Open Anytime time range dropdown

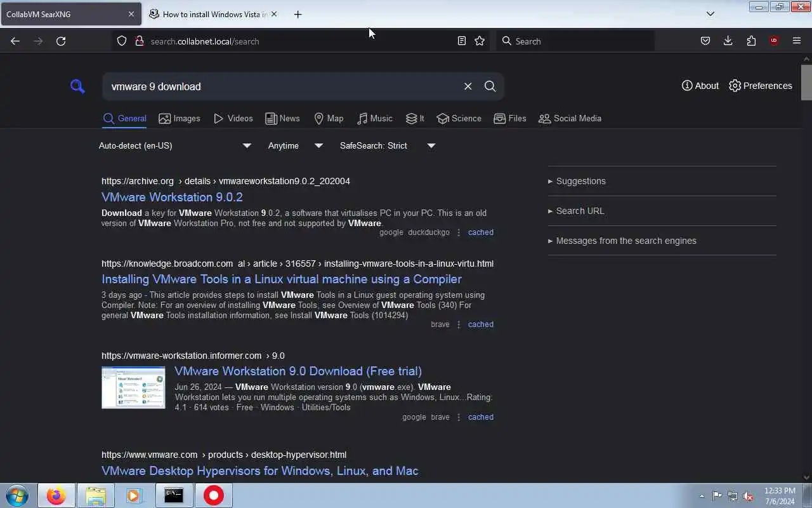point(296,145)
